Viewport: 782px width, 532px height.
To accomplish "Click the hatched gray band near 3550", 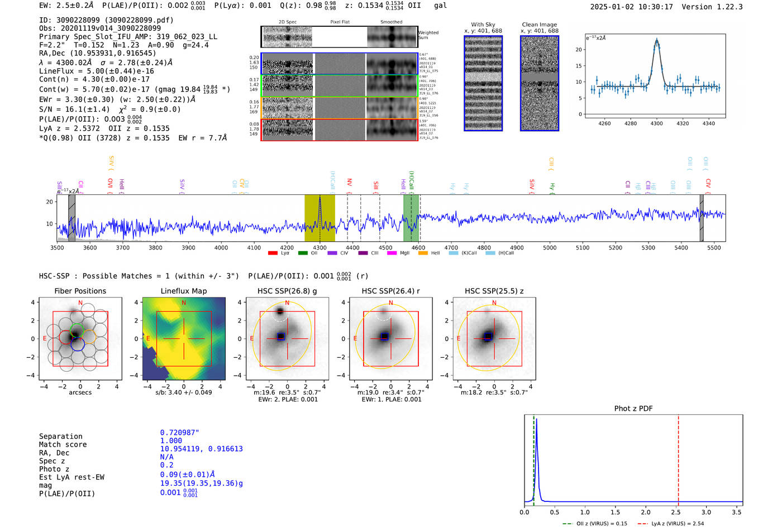I will pos(71,218).
